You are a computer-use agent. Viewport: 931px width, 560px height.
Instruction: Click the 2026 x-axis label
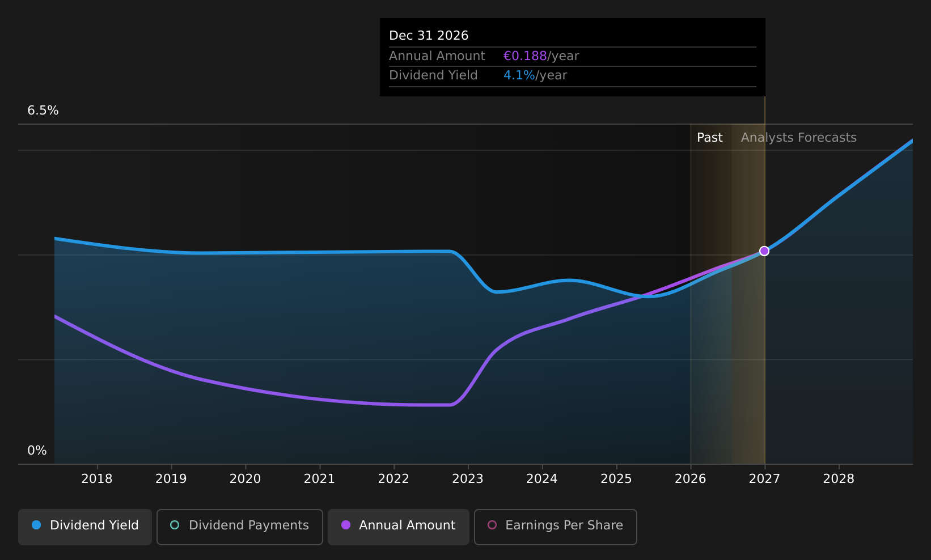691,479
